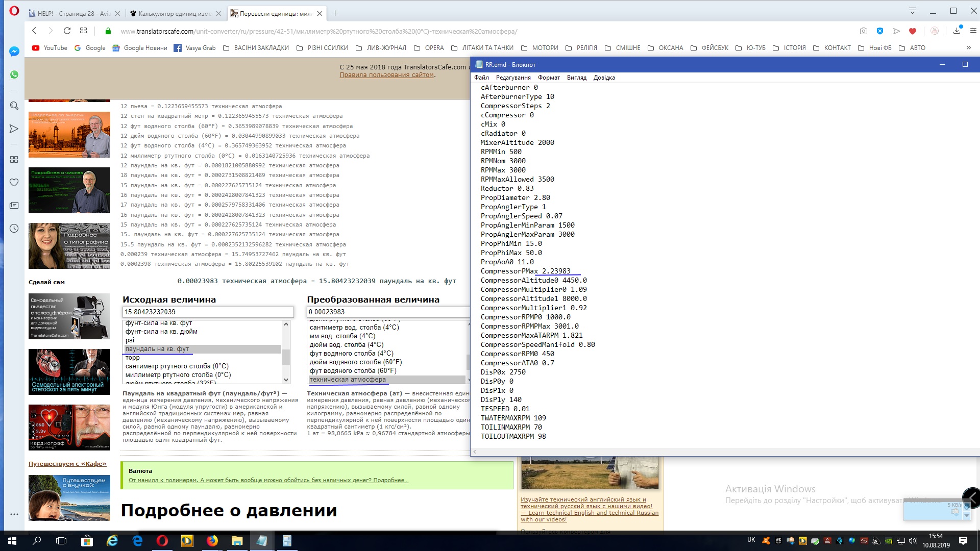Screen dimensions: 980x551
Task: Open WhatsApp in the Opera sidebar
Action: tap(14, 74)
